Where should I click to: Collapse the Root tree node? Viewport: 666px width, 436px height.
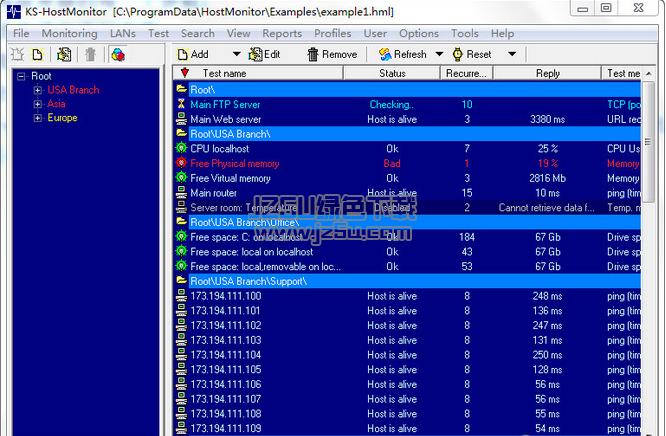[21, 76]
